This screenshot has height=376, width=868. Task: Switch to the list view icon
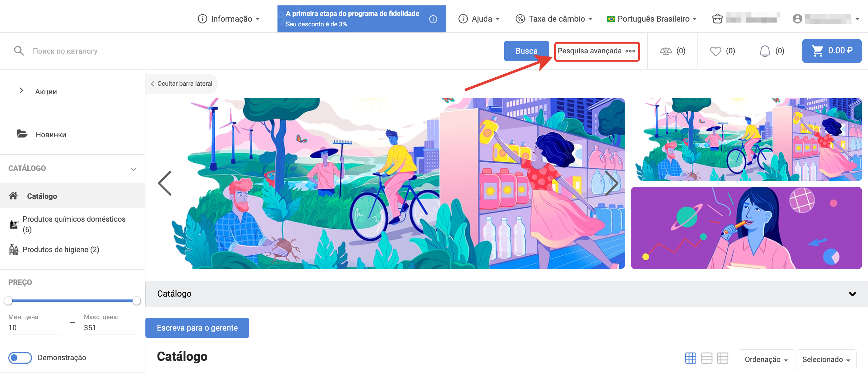pyautogui.click(x=706, y=358)
